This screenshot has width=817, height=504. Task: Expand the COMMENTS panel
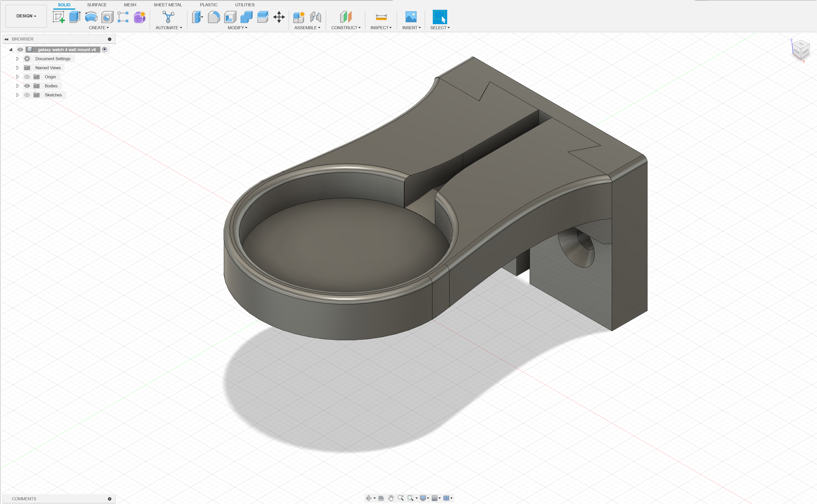pyautogui.click(x=109, y=499)
